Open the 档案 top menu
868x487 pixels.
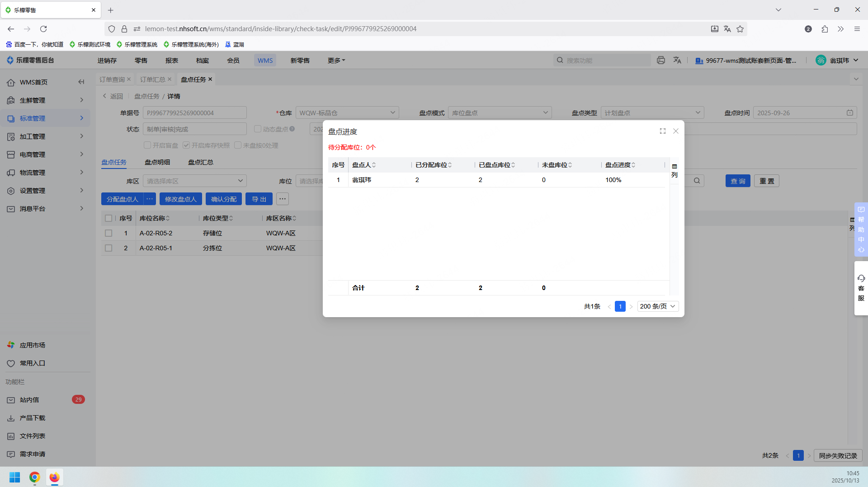click(203, 61)
